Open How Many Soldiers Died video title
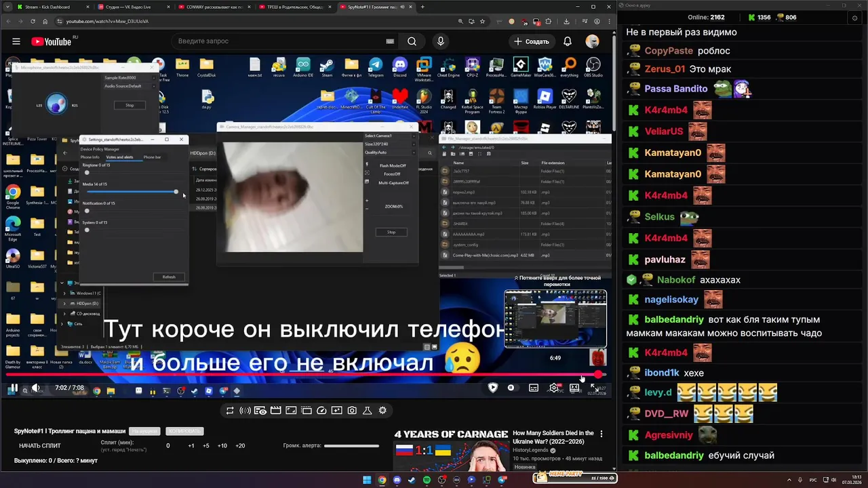 click(553, 437)
